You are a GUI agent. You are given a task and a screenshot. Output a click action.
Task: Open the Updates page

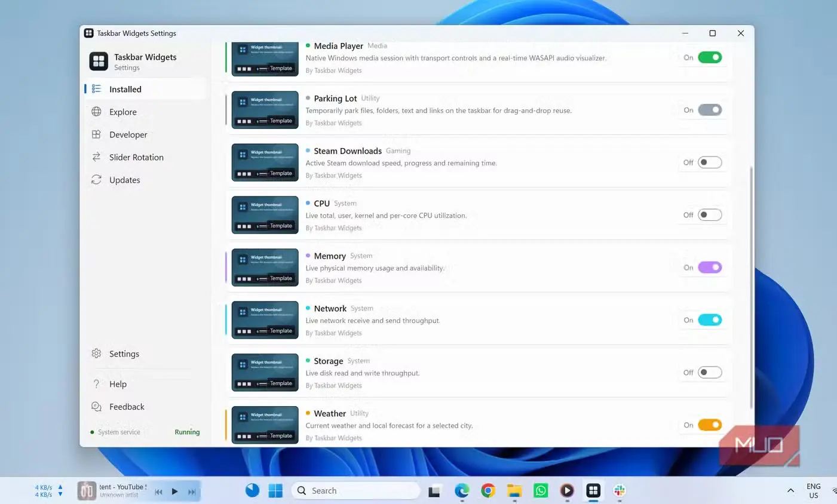(x=145, y=180)
